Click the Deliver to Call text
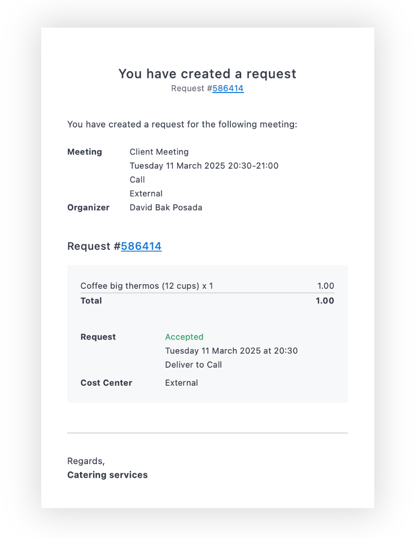Screen dimensions: 420x538 194,365
